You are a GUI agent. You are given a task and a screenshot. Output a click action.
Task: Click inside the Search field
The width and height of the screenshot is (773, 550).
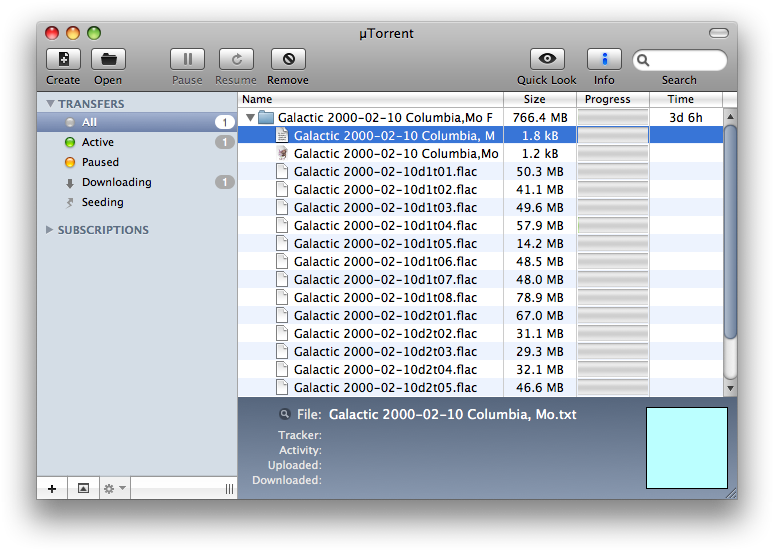(x=680, y=60)
